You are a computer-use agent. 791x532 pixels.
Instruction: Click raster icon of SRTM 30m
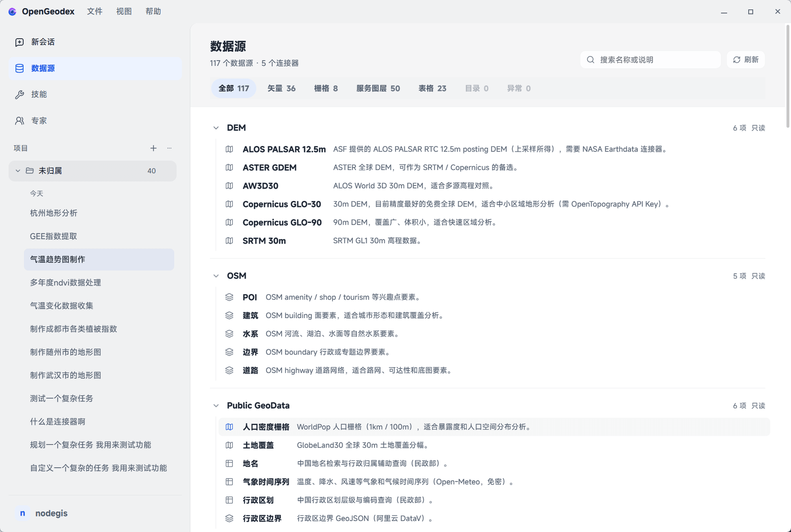(x=229, y=241)
